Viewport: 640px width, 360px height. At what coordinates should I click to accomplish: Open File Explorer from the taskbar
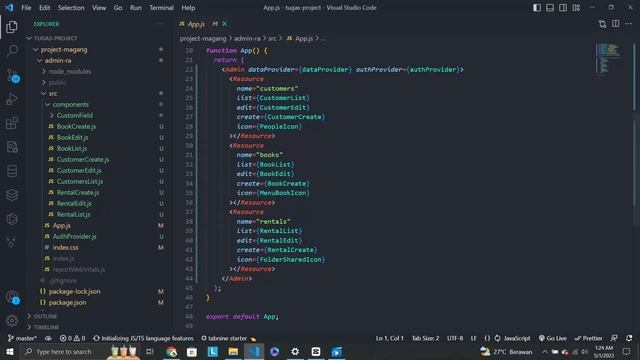click(x=233, y=352)
